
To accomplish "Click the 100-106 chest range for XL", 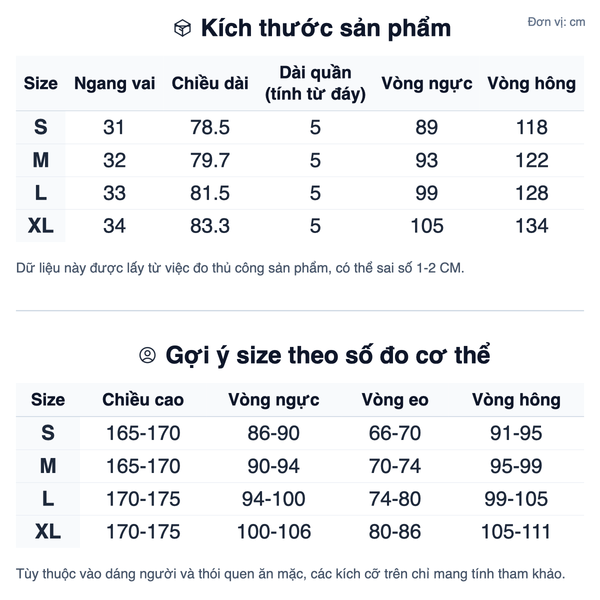I will pyautogui.click(x=274, y=532).
